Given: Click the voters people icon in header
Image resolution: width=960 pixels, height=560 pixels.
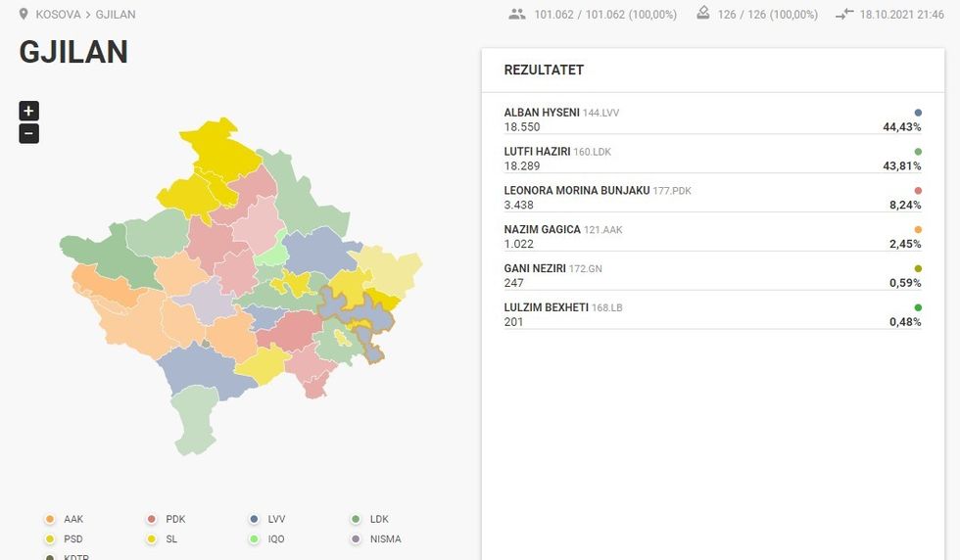Looking at the screenshot, I should point(516,15).
